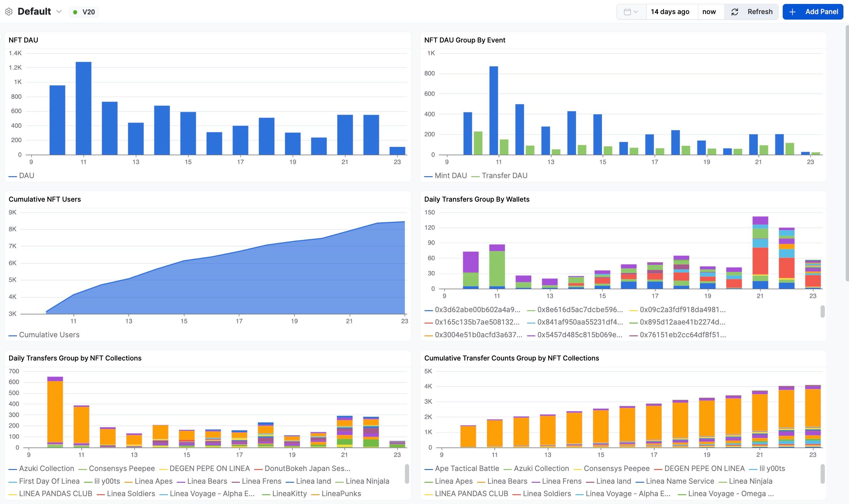Click Daily Transfers collections legend scrollbar
849x504 pixels.
click(x=407, y=474)
